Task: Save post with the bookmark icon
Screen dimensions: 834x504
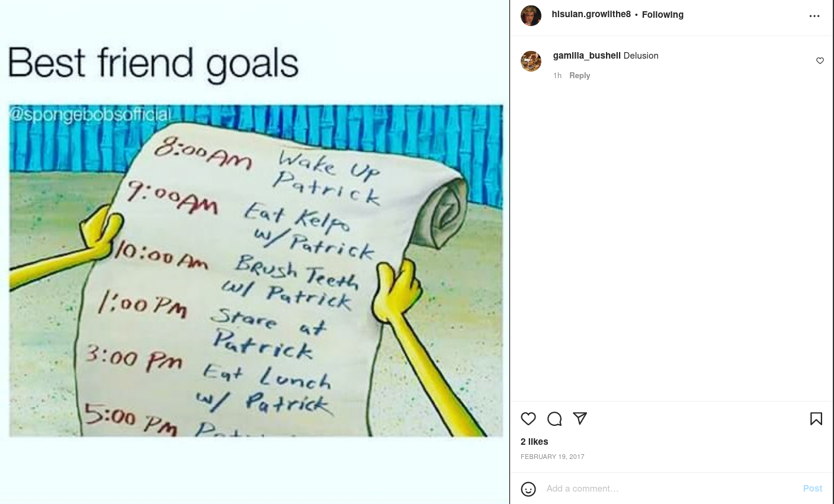Action: pos(816,419)
